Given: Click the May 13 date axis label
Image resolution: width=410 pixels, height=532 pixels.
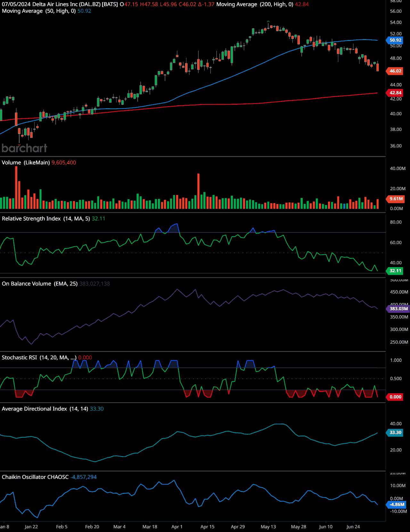Looking at the screenshot, I should point(268,527).
